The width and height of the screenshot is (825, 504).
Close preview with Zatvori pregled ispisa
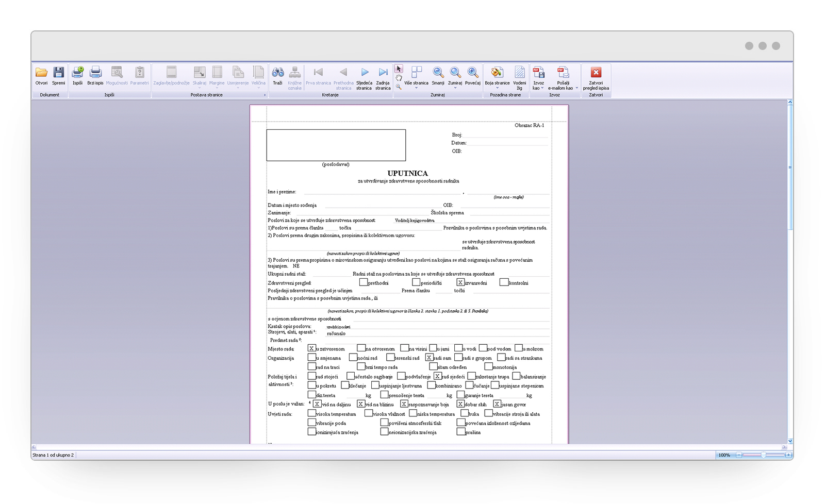coord(596,78)
